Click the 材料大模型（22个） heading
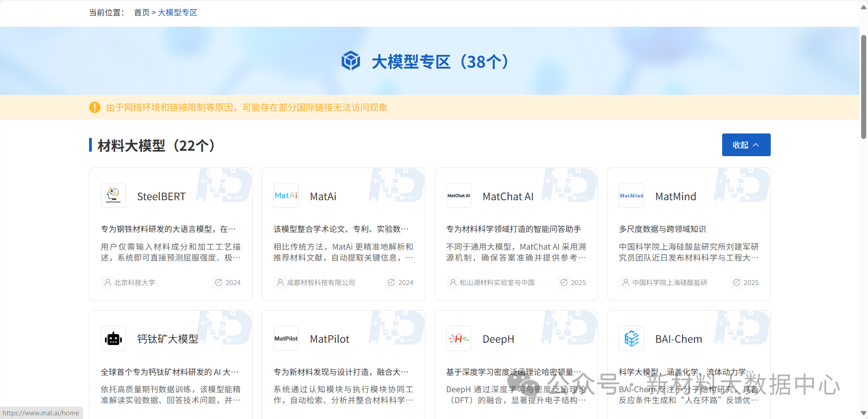868x419 pixels. pos(156,146)
